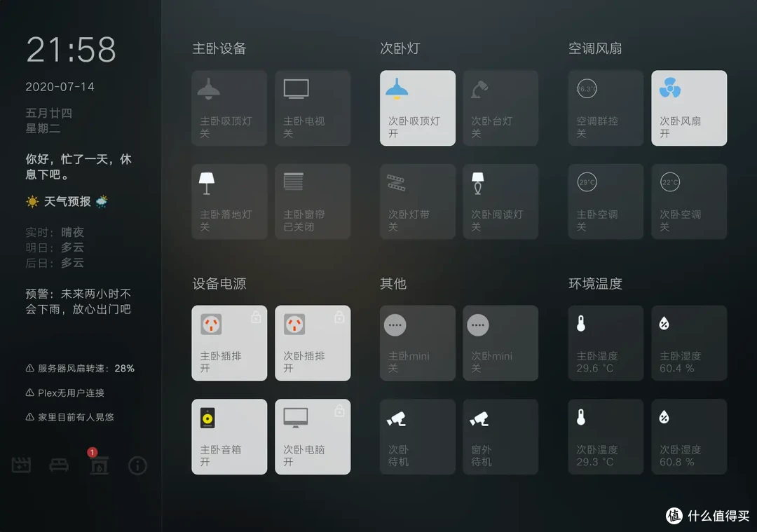Click the weekday text 星期二
Image resolution: width=757 pixels, height=532 pixels.
tap(43, 128)
